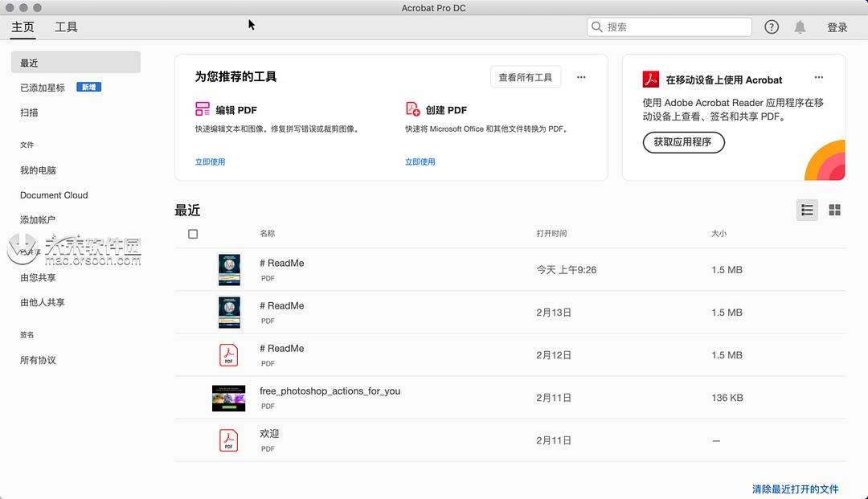868x499 pixels.
Task: Sort by the 名称 column header
Action: (x=268, y=234)
